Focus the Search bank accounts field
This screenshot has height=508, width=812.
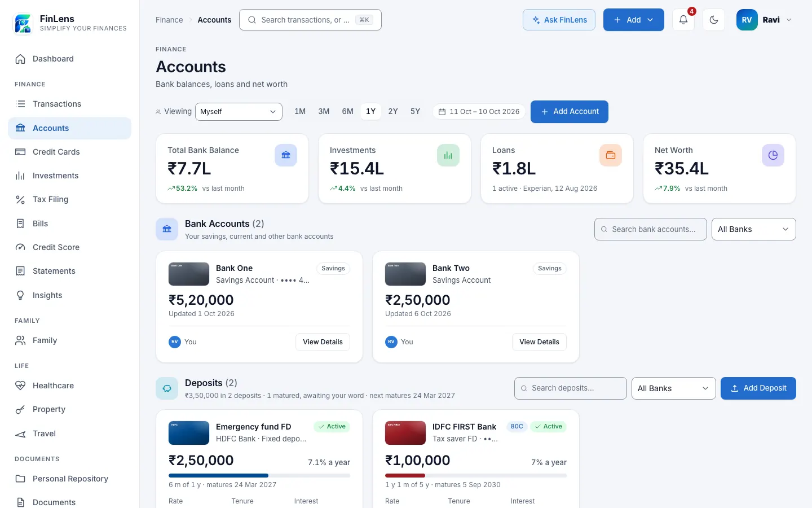(x=651, y=229)
